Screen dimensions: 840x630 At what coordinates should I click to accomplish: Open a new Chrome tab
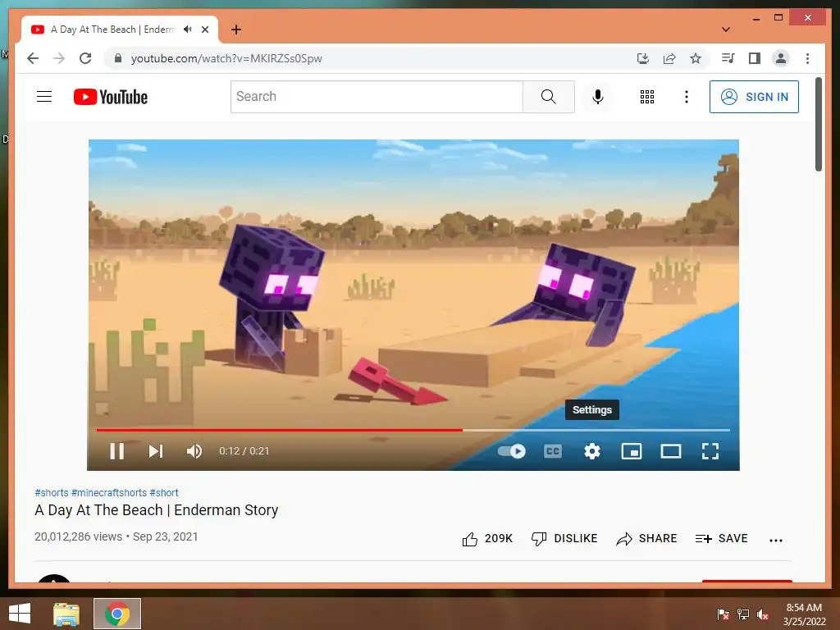(x=235, y=30)
